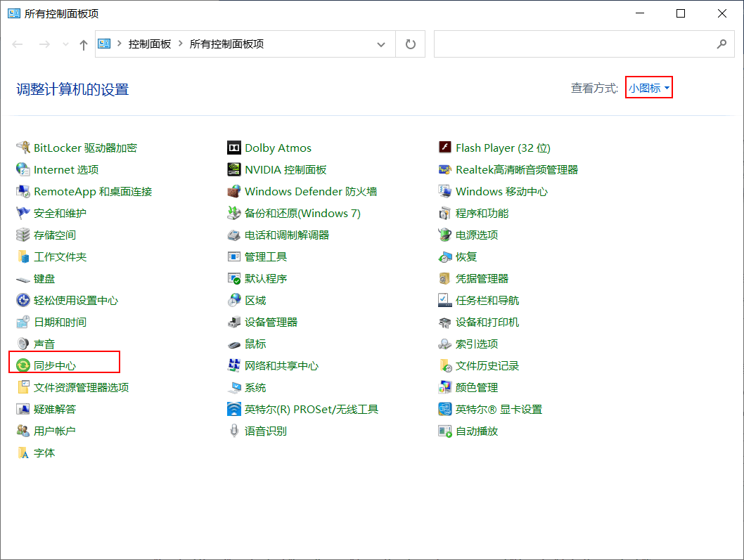Viewport: 744px width, 560px height.
Task: Open the green 同步中心 sync icon
Action: [23, 365]
